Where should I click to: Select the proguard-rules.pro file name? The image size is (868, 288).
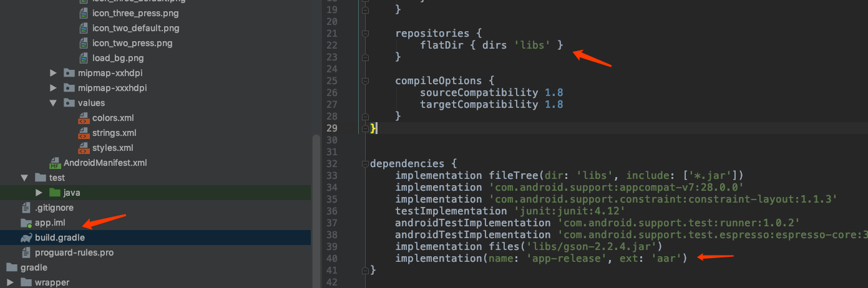pyautogui.click(x=74, y=252)
